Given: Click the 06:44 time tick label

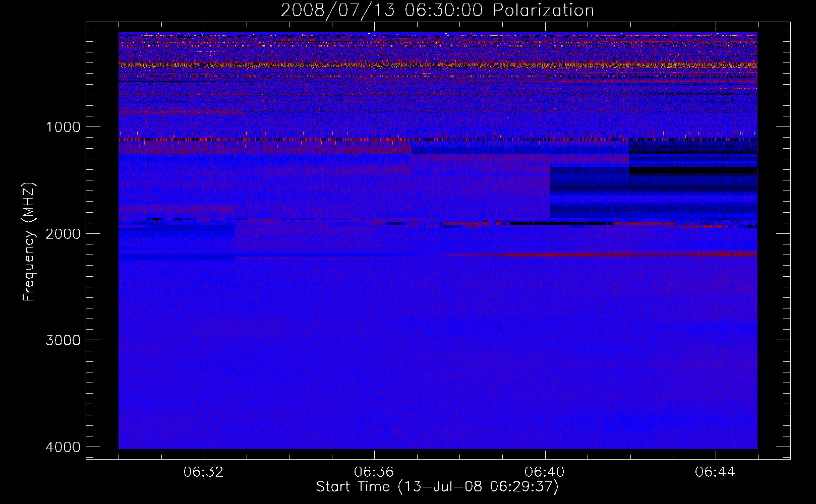Looking at the screenshot, I should [x=715, y=472].
